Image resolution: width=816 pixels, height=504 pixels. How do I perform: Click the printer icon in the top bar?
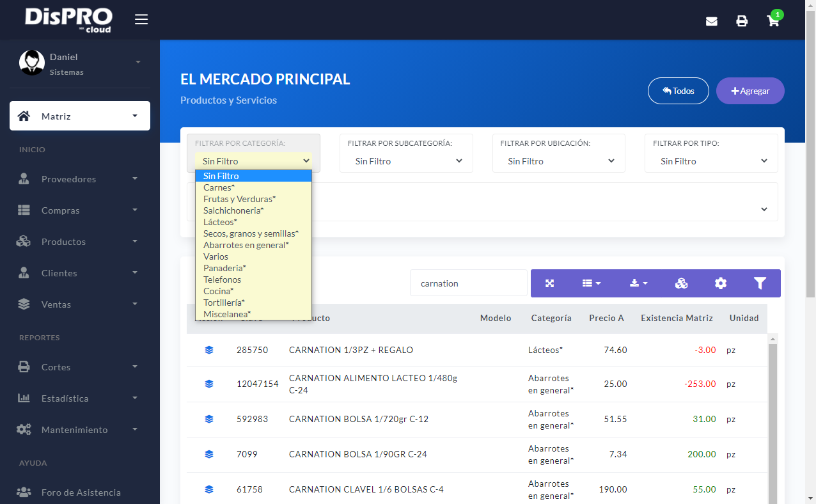742,20
